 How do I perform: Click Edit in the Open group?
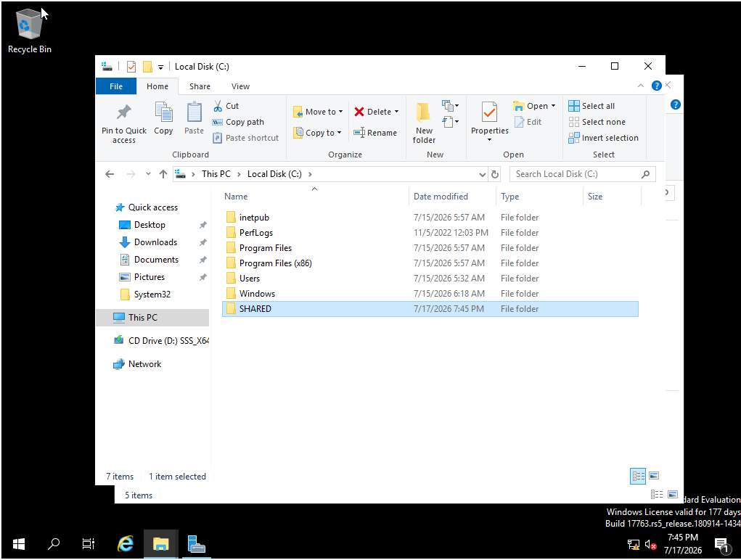(528, 122)
